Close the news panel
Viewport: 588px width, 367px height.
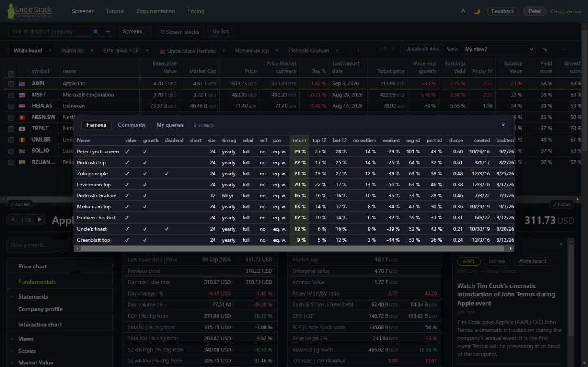561,244
